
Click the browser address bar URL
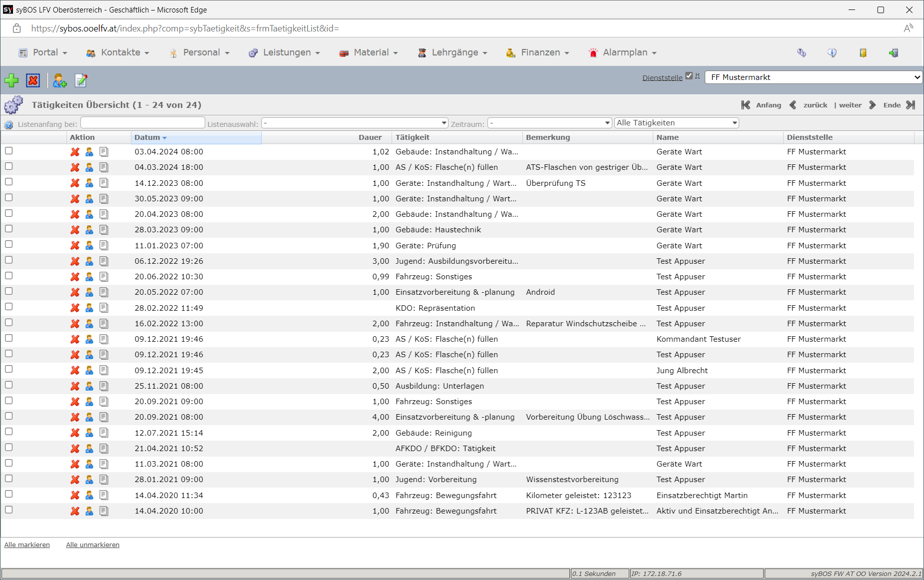click(185, 28)
